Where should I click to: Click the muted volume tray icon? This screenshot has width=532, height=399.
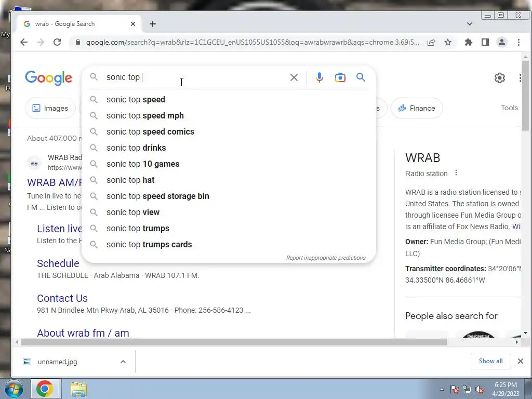click(x=480, y=389)
